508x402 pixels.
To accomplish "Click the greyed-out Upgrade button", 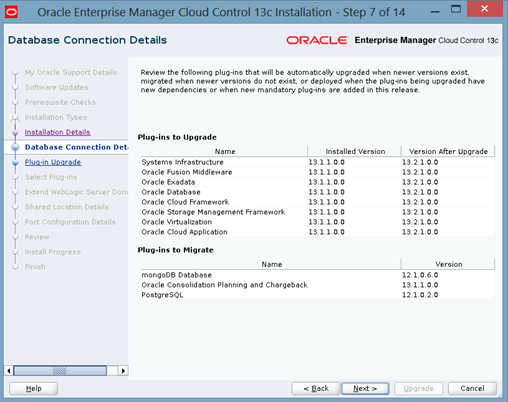I will point(419,388).
